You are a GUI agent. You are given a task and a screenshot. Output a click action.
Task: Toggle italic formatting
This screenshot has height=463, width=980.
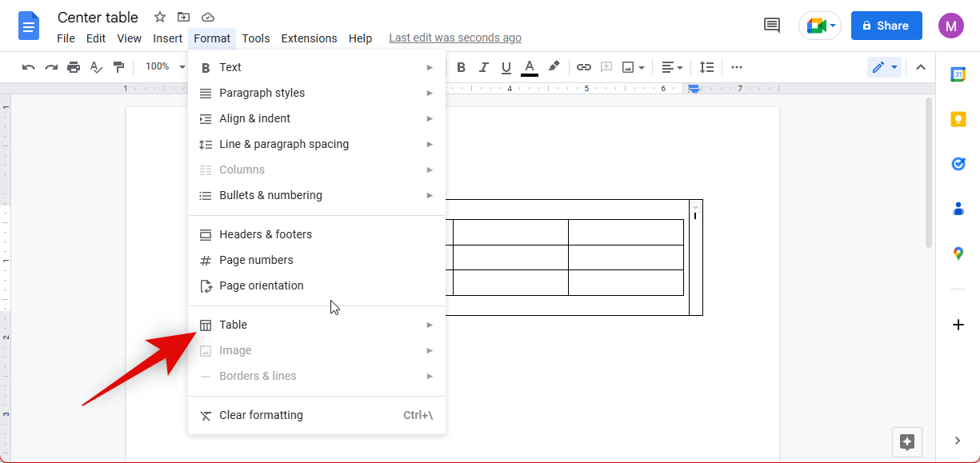[x=483, y=67]
